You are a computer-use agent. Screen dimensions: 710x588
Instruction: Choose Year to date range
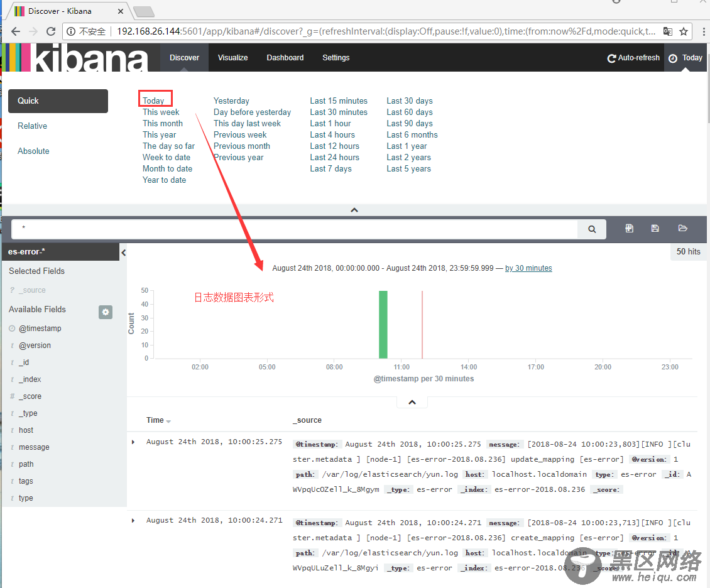pos(165,180)
